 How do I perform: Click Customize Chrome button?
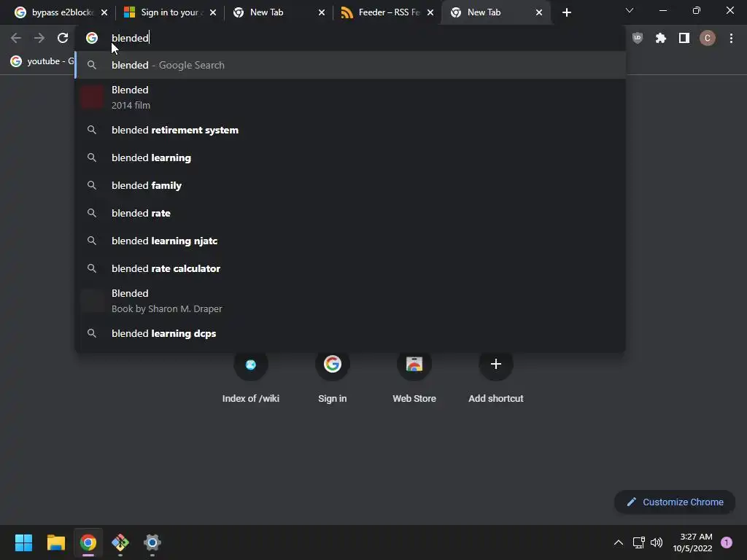tap(675, 502)
